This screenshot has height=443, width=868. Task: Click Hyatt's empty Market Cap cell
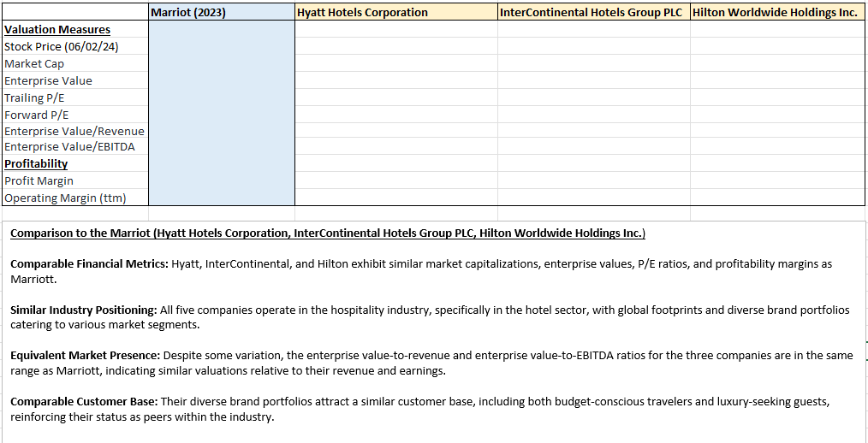coord(396,63)
